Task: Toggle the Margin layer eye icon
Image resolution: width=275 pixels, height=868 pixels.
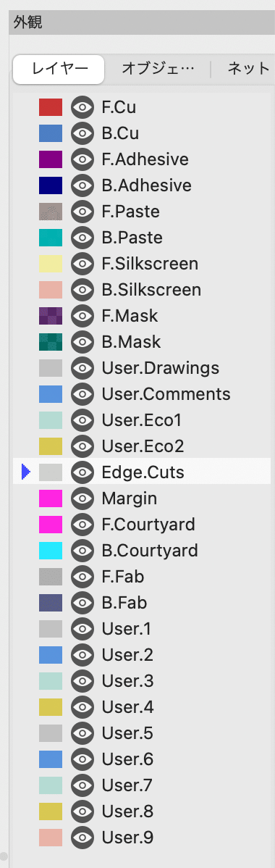Action: 82,498
